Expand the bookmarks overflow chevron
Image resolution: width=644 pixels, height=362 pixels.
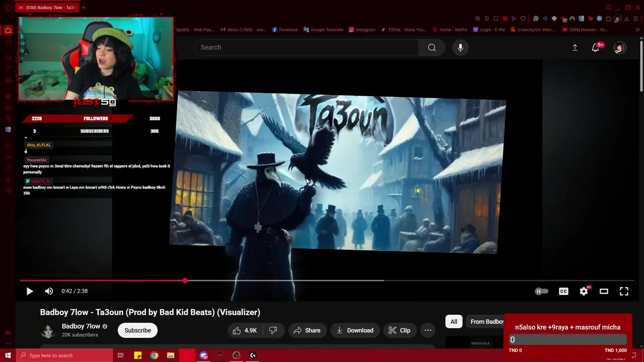(637, 30)
